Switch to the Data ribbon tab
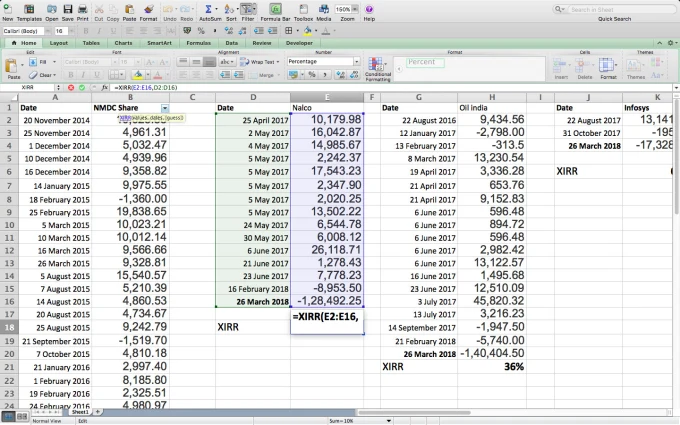This screenshot has width=680, height=425. (x=232, y=43)
